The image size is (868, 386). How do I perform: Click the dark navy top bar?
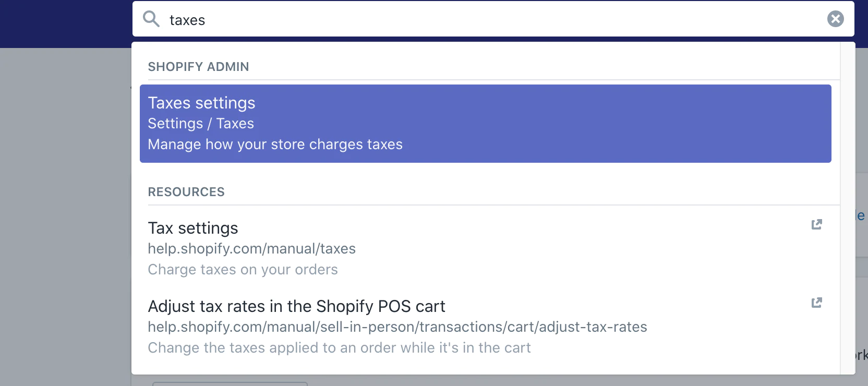[x=63, y=23]
